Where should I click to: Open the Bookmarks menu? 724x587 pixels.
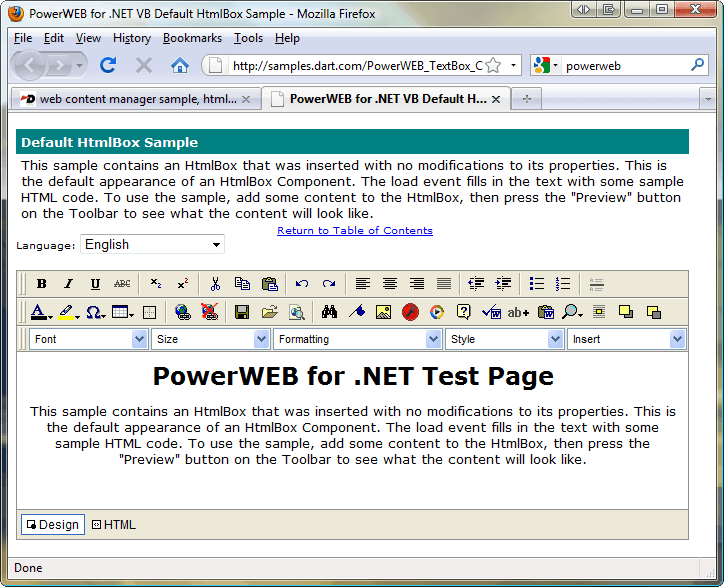192,38
